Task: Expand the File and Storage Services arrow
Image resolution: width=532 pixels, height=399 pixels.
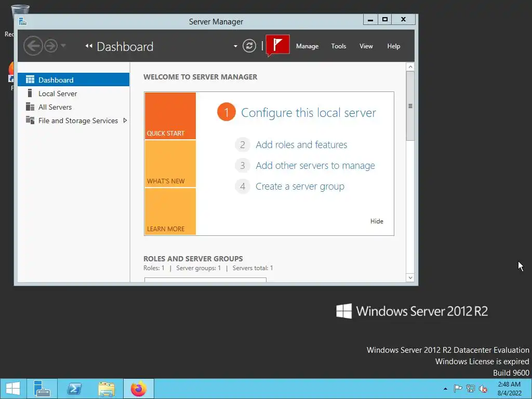Action: tap(125, 121)
